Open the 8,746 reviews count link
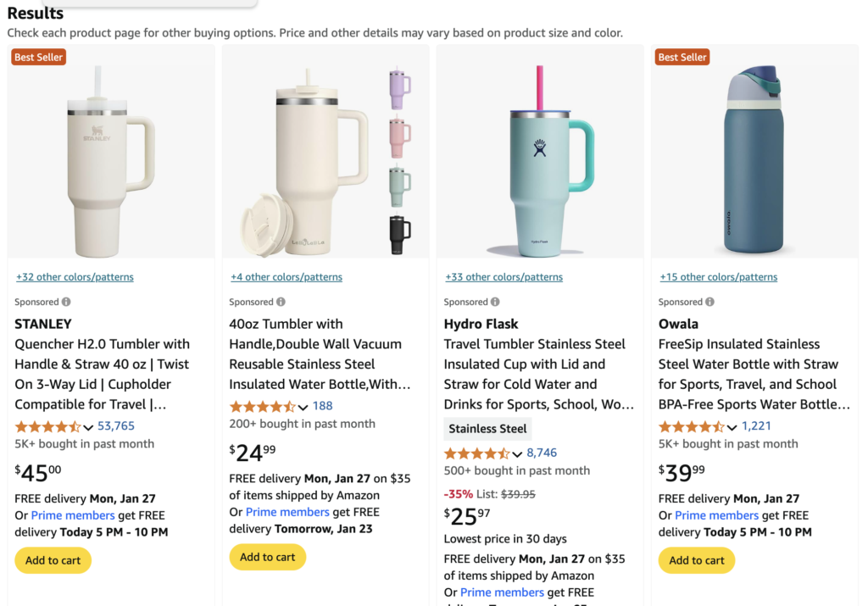Image resolution: width=868 pixels, height=606 pixels. click(542, 453)
